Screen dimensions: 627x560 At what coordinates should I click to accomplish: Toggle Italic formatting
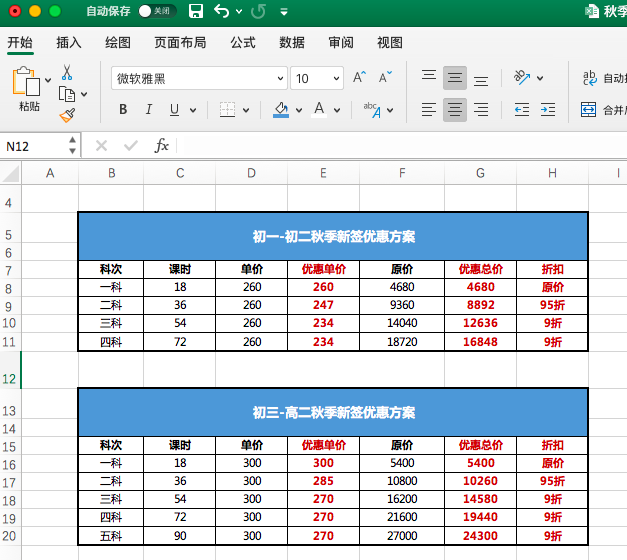point(149,109)
